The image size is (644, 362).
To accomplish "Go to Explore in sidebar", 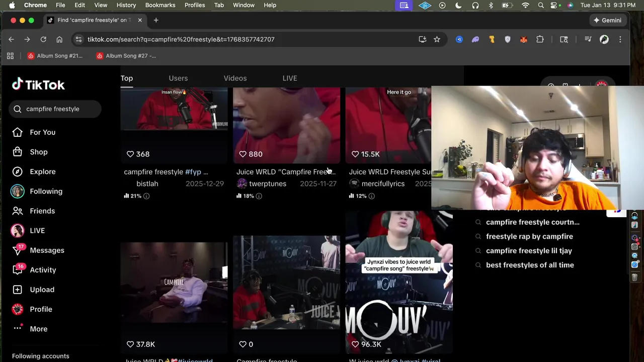I will point(42,171).
